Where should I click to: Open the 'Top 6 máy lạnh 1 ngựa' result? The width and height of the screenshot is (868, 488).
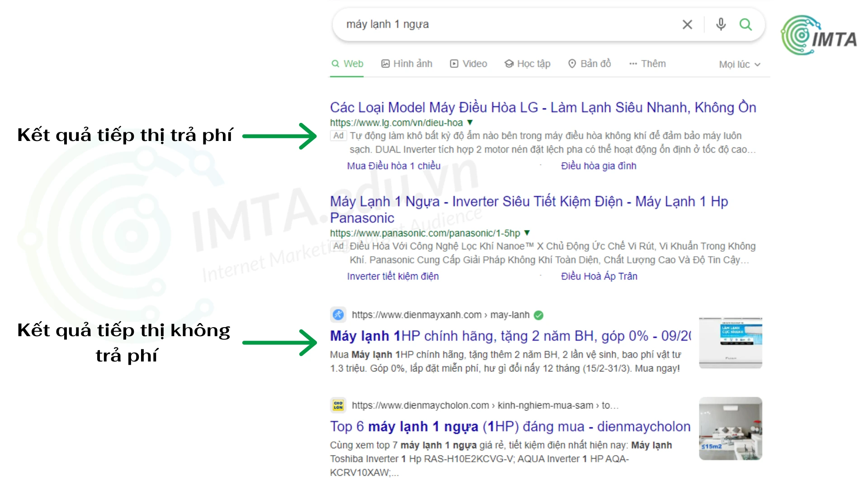[x=510, y=427]
